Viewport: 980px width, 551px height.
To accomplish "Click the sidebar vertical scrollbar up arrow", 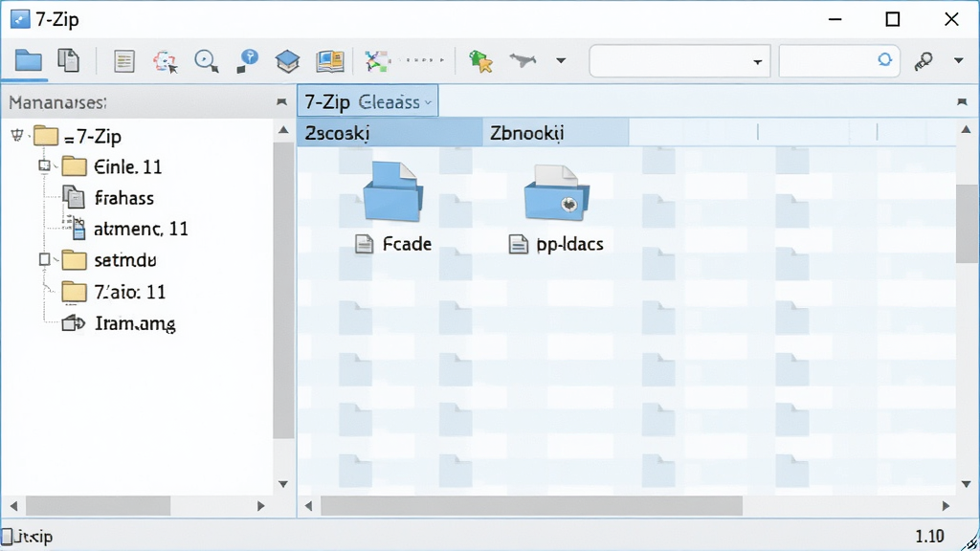I will pos(283,130).
